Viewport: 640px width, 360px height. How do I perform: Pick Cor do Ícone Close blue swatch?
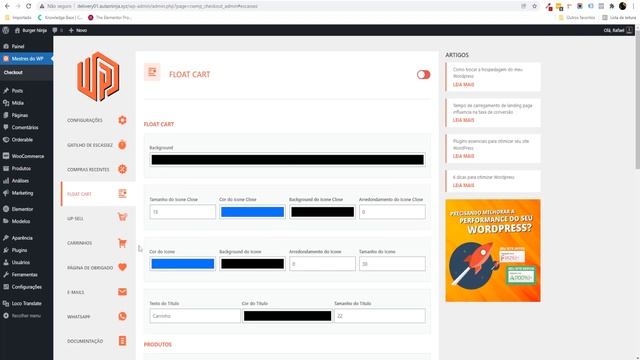(x=252, y=212)
